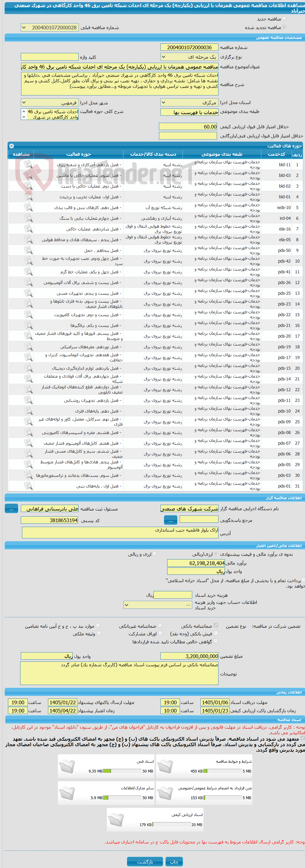Toggle the ضمانتنامه بانکی checkbox
305x868 pixels.
[x=216, y=625]
